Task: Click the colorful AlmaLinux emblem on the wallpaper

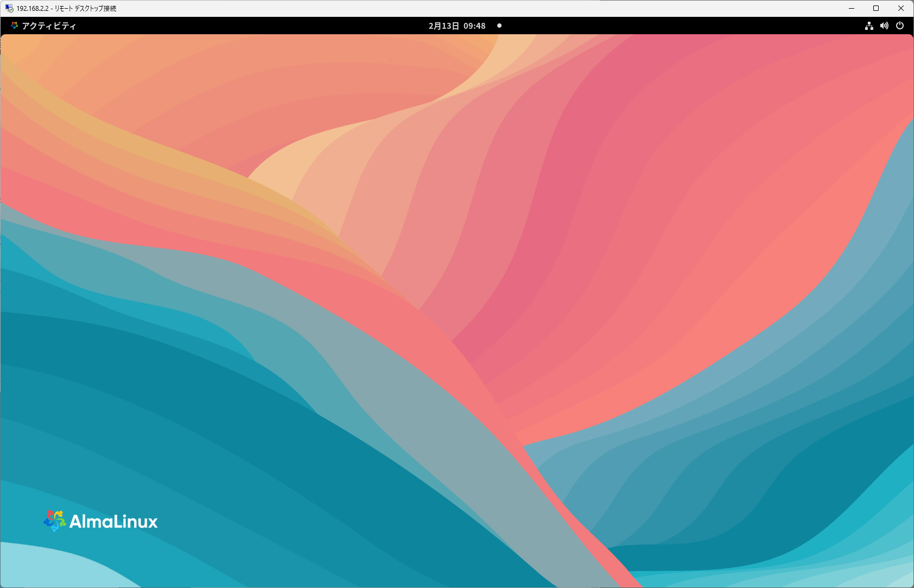Action: 55,521
